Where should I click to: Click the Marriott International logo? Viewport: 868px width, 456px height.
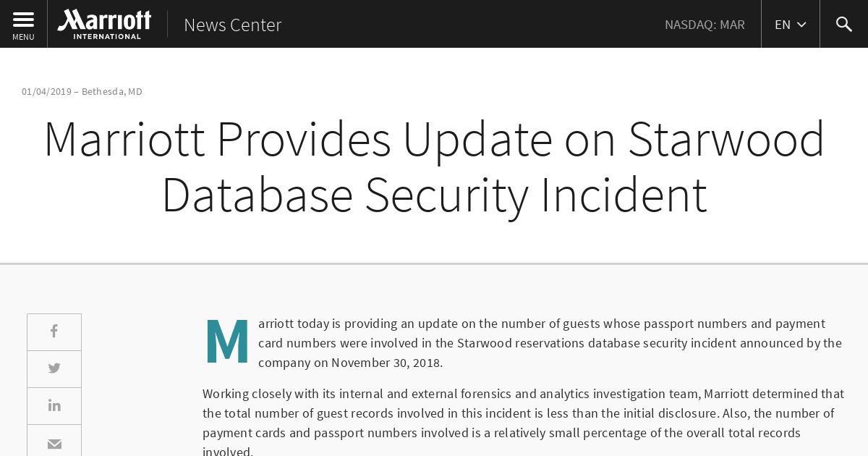coord(104,24)
